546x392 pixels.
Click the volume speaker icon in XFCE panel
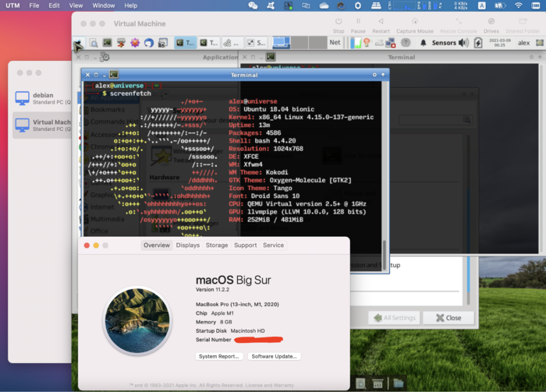pyautogui.click(x=463, y=43)
